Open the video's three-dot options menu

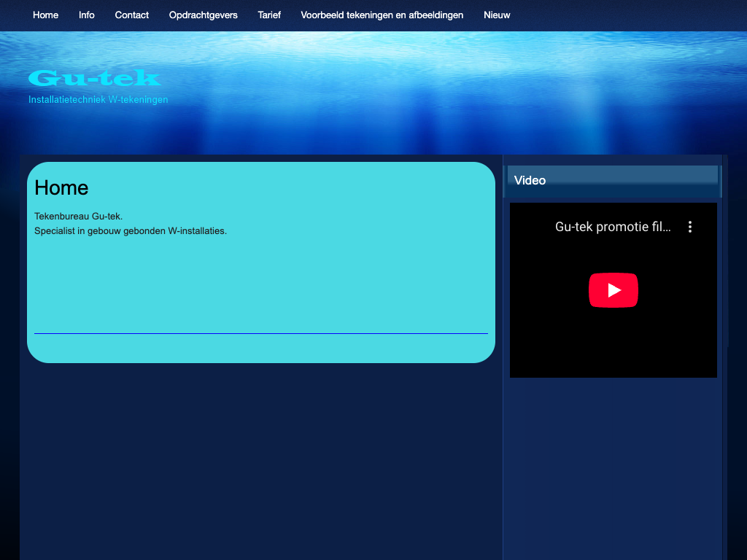689,227
